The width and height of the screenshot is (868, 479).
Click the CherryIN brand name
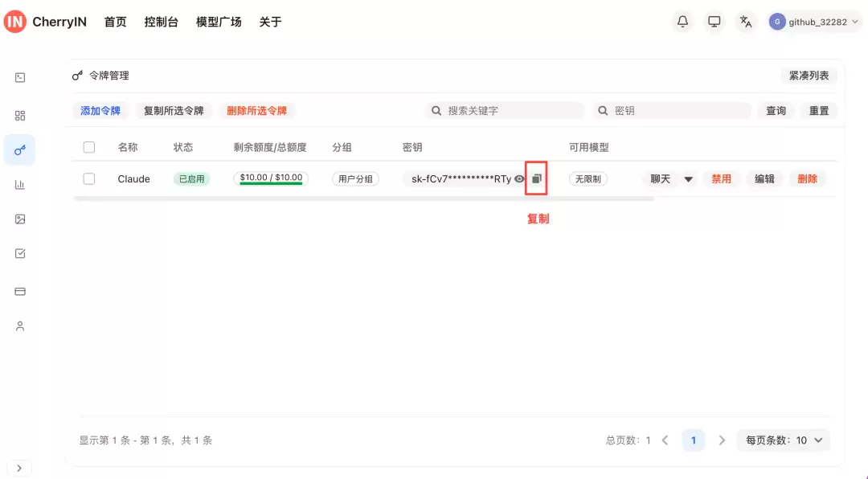[x=59, y=22]
